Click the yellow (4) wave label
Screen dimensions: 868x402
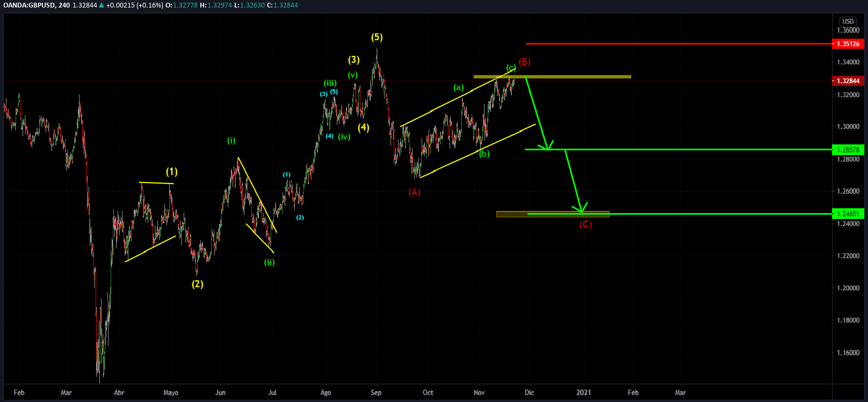pyautogui.click(x=364, y=127)
